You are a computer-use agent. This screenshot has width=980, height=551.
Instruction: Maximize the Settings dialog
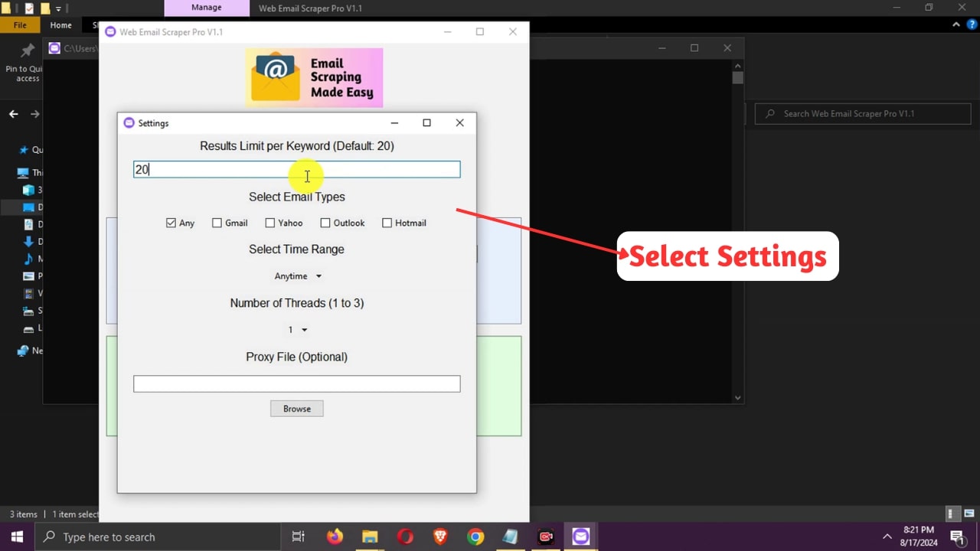(x=426, y=122)
